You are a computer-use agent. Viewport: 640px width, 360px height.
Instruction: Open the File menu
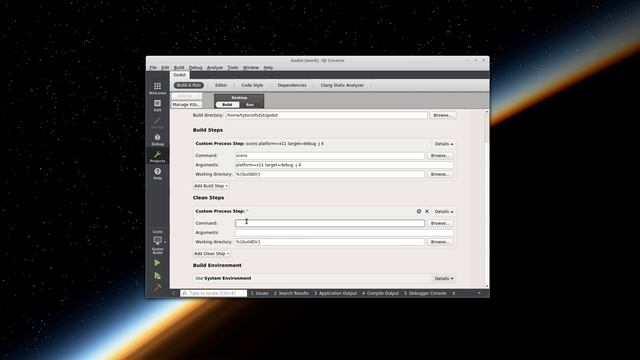pos(153,68)
